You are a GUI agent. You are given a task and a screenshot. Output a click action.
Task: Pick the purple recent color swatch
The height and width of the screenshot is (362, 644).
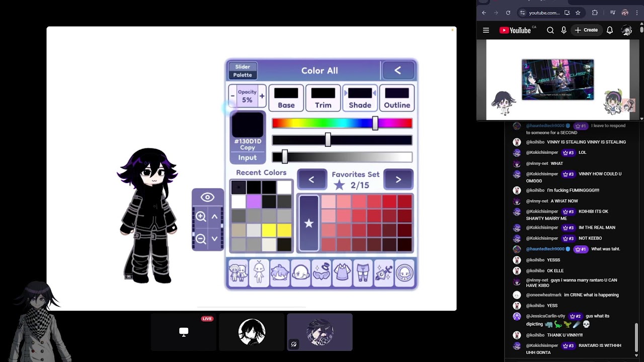(x=254, y=202)
